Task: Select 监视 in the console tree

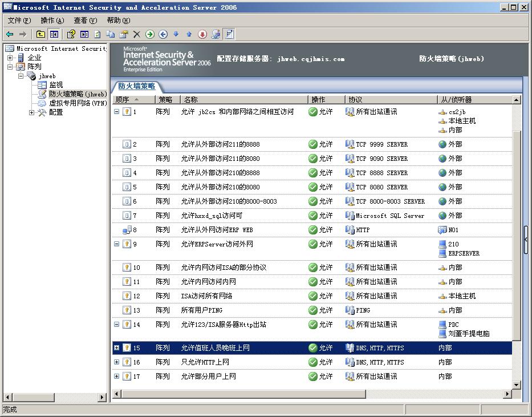Action: click(x=56, y=85)
